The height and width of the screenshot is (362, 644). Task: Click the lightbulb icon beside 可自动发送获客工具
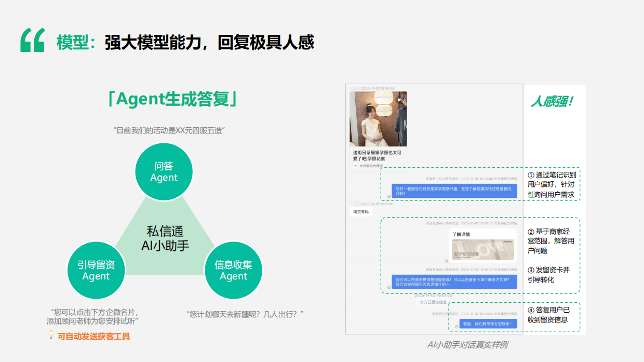[x=51, y=335]
